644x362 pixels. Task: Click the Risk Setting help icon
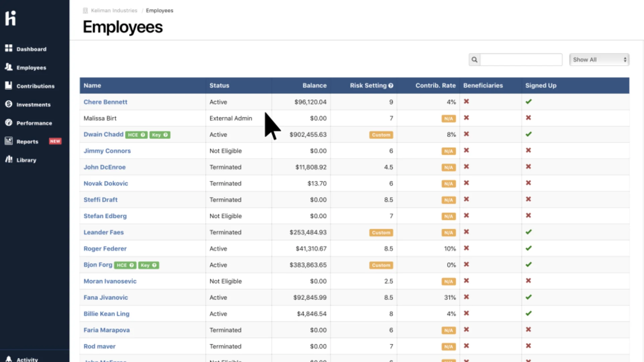[391, 86]
